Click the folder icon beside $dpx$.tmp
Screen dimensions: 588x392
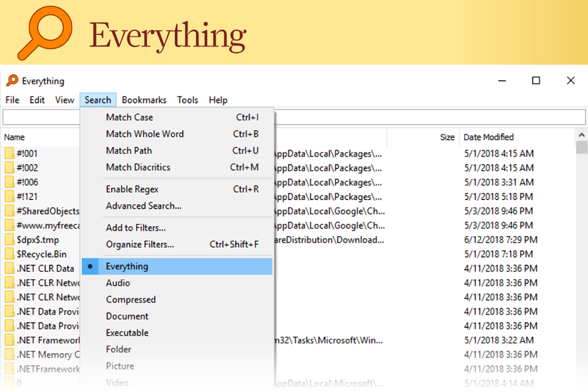click(x=9, y=240)
